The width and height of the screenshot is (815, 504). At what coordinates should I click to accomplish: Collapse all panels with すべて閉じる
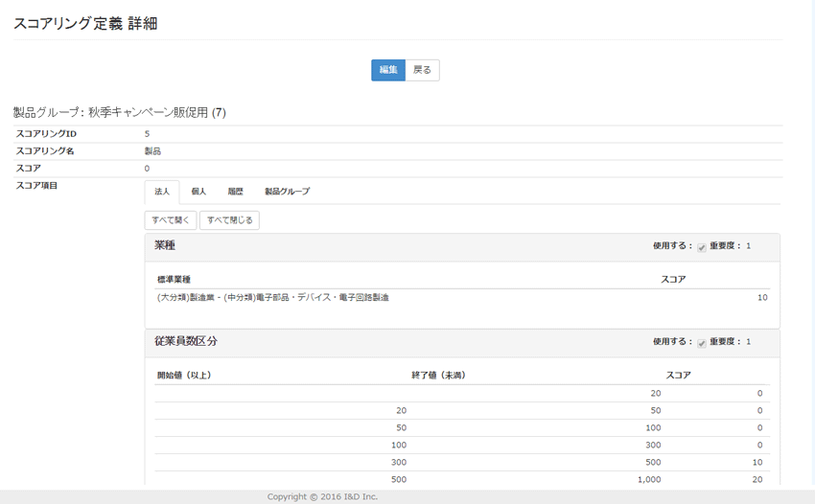229,220
